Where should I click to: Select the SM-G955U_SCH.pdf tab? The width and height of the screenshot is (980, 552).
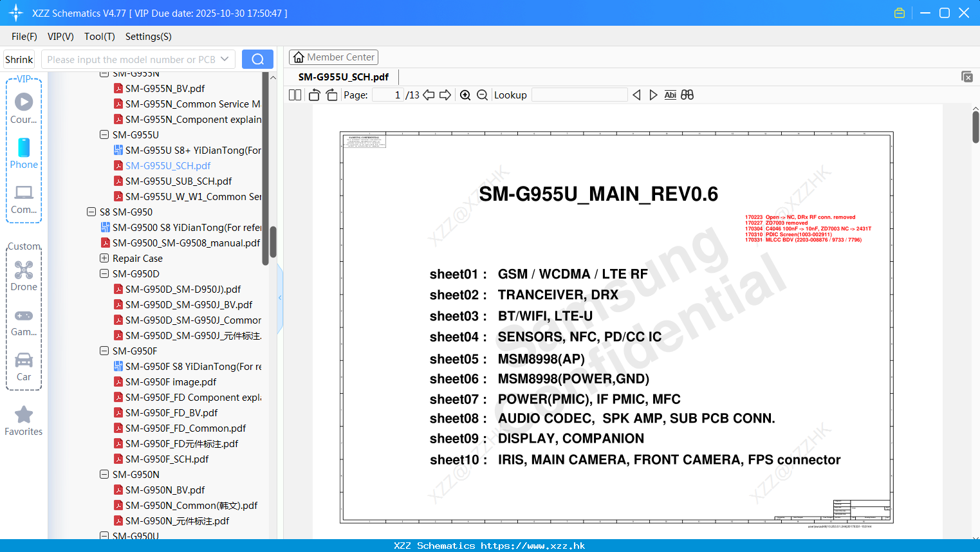coord(344,77)
